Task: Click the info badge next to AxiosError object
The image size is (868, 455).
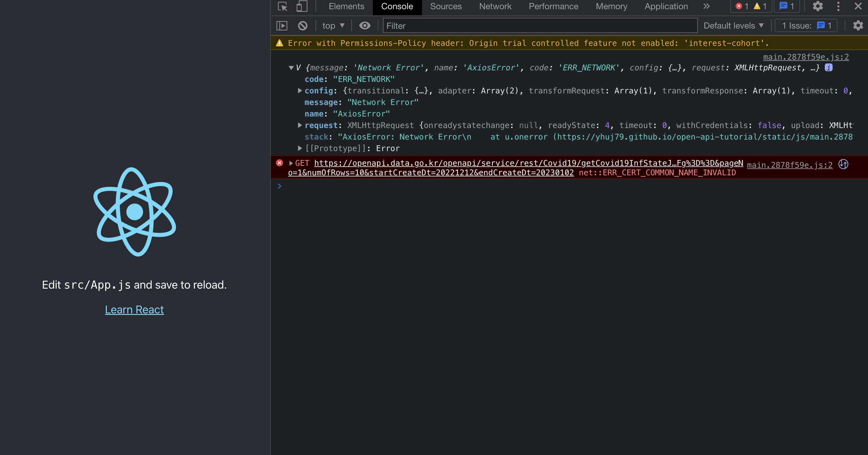Action: click(x=829, y=67)
